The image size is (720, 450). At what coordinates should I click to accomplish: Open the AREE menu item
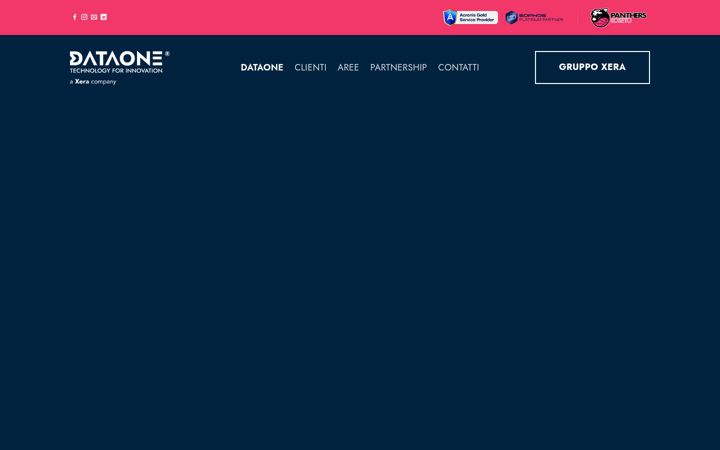click(348, 68)
